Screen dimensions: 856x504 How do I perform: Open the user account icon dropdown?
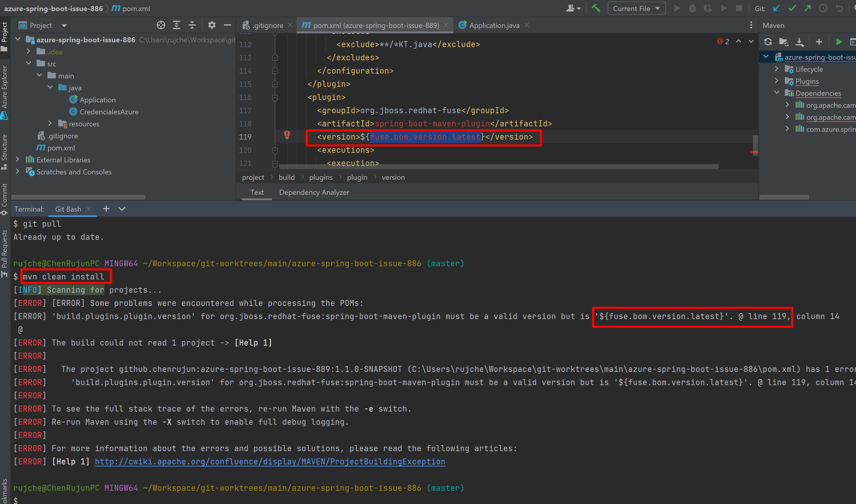tap(573, 8)
